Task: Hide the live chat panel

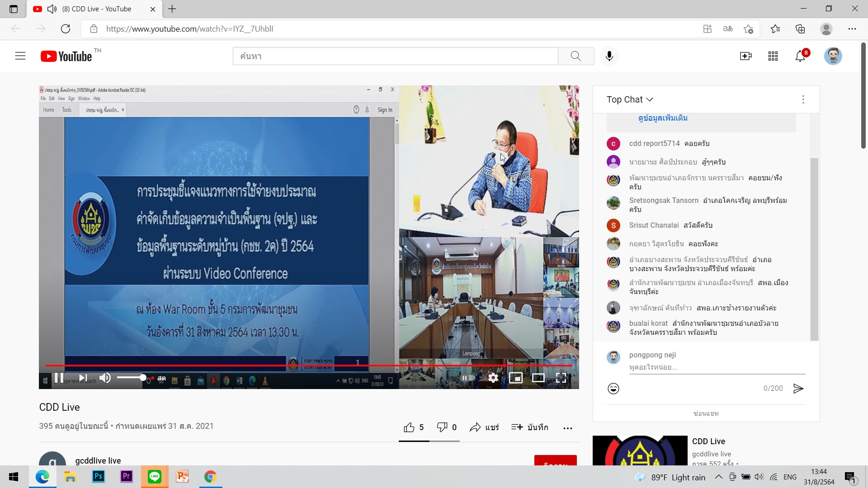Action: coord(706,413)
